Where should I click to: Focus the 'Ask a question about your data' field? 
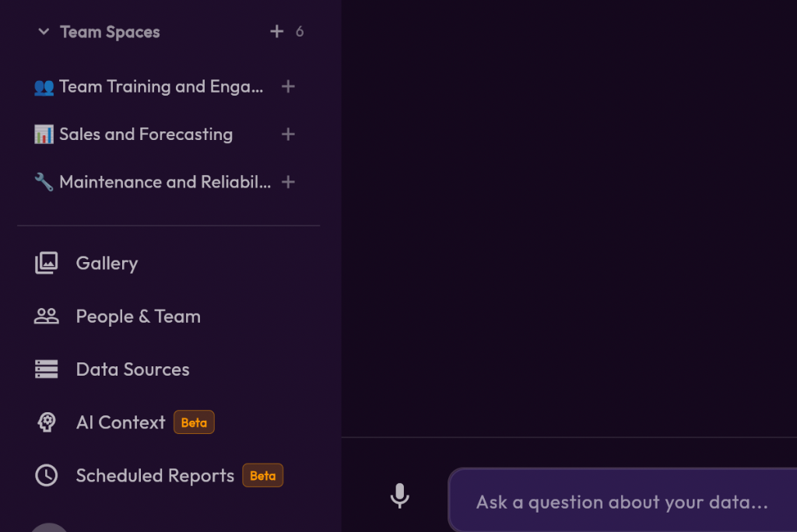(623, 502)
